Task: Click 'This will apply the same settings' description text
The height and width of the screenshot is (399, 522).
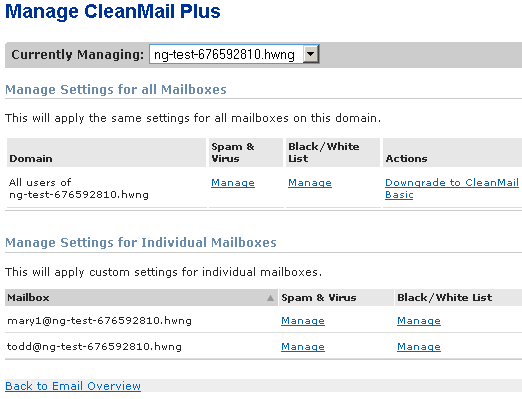Action: pos(193,118)
